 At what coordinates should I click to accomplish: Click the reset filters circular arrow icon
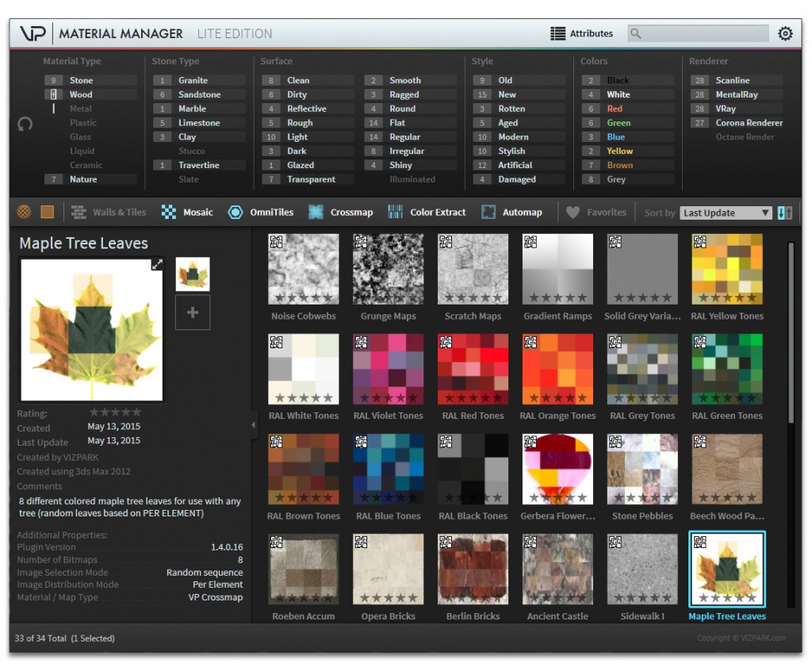25,125
